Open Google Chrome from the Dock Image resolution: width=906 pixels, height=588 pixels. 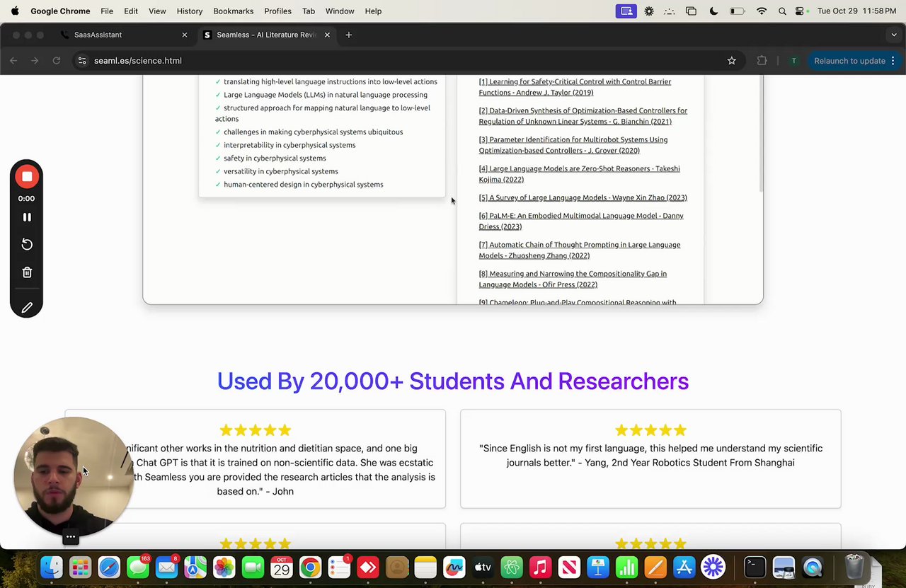click(x=310, y=567)
